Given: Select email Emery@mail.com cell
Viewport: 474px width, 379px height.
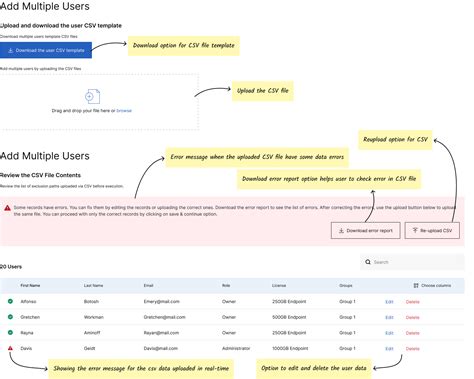Looking at the screenshot, I should [x=162, y=302].
